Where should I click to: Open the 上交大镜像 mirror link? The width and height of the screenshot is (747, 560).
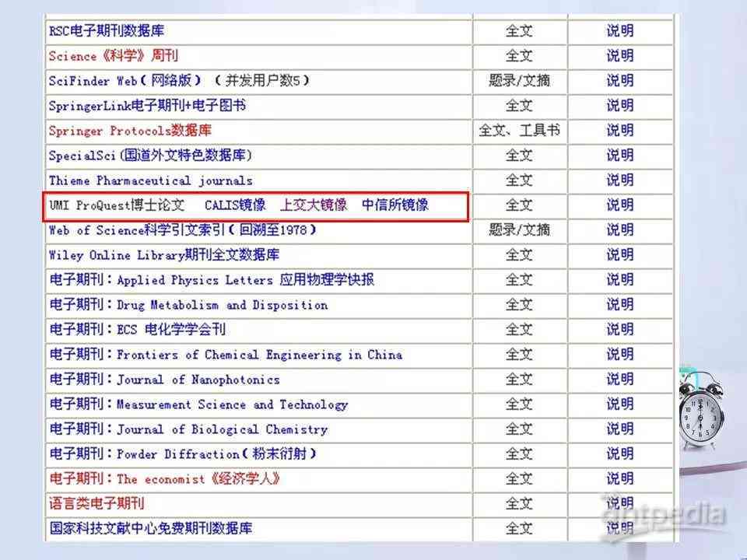314,205
